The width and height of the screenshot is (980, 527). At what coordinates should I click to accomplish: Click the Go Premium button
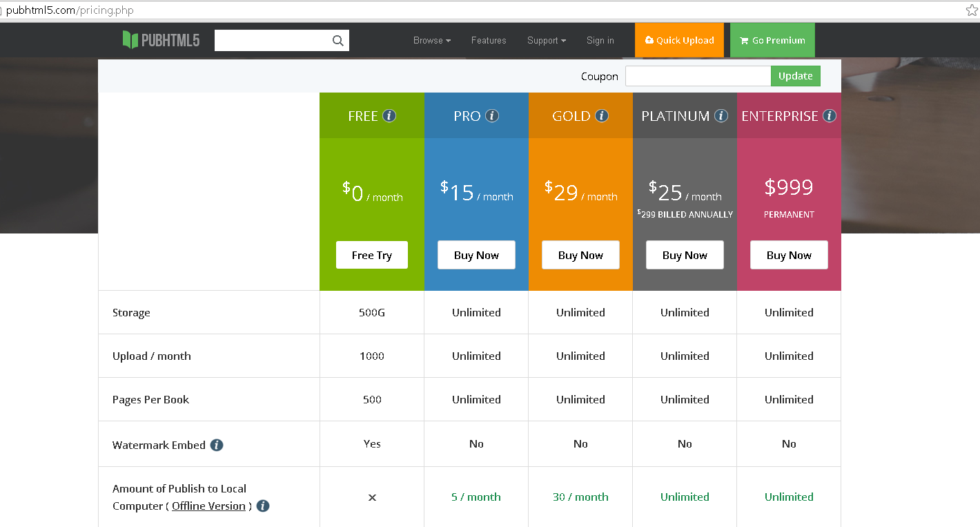point(772,40)
